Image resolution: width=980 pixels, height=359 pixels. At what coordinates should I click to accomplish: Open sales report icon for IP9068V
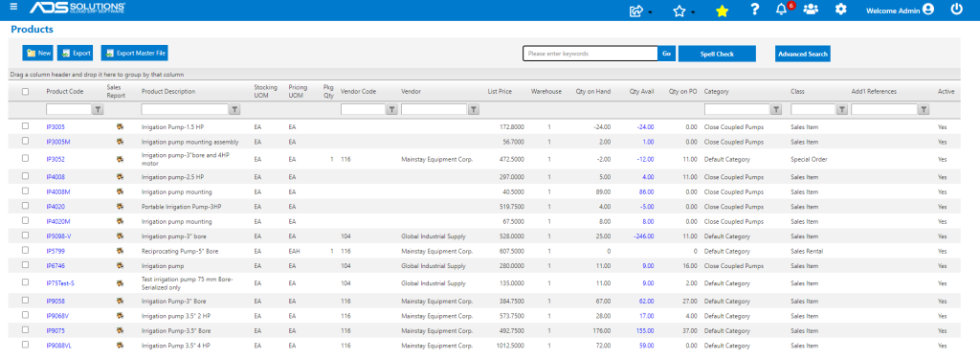pos(120,315)
